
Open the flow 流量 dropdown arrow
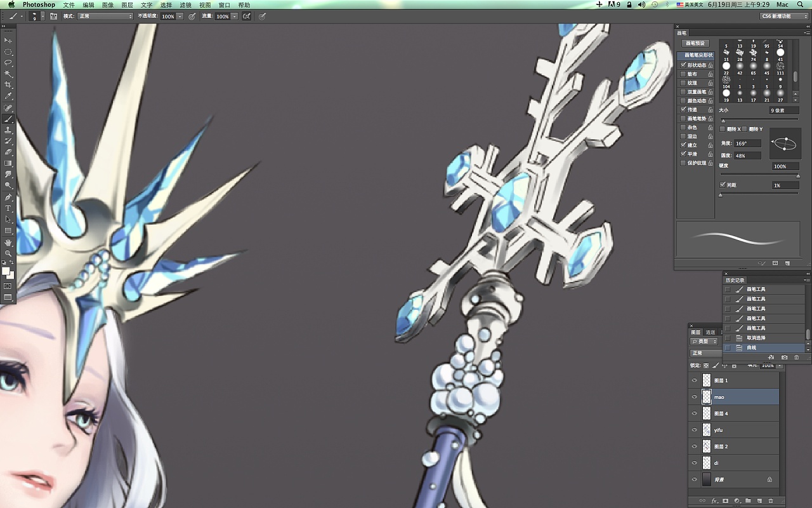click(235, 16)
